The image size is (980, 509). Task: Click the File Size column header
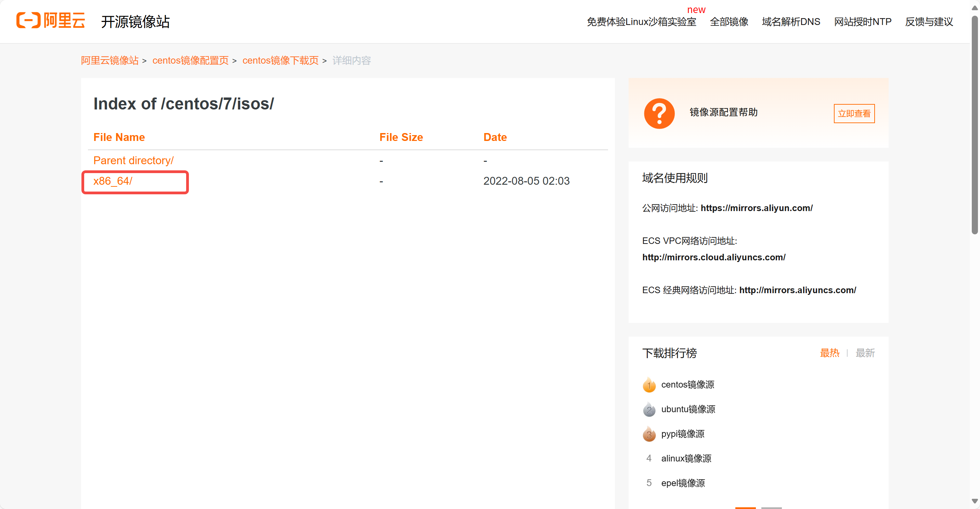point(401,137)
